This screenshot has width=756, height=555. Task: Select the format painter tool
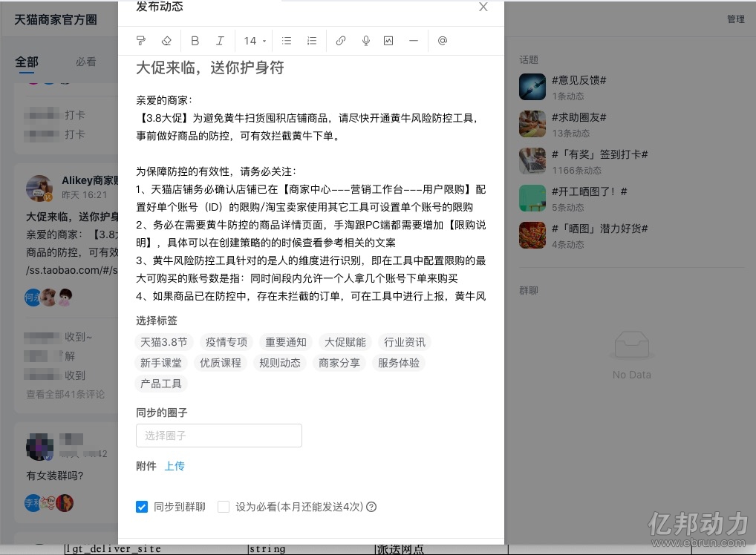pos(141,41)
